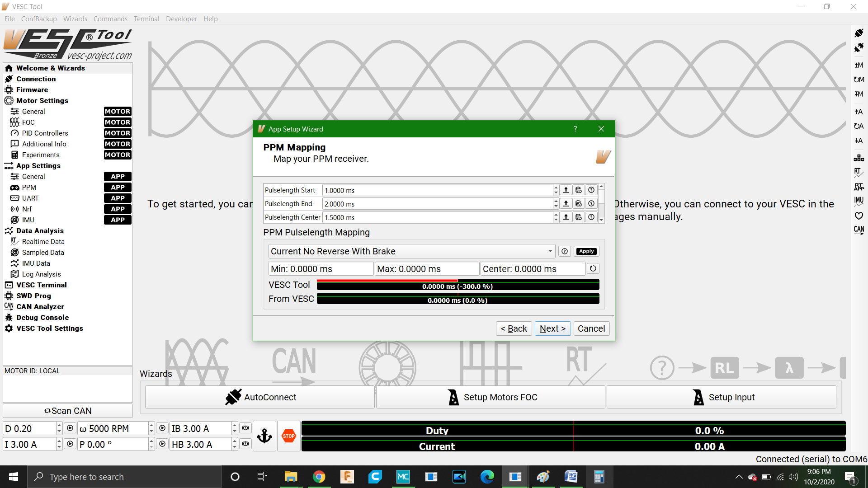The height and width of the screenshot is (488, 868).
Task: Toggle RT realtime data streaming
Action: (859, 172)
